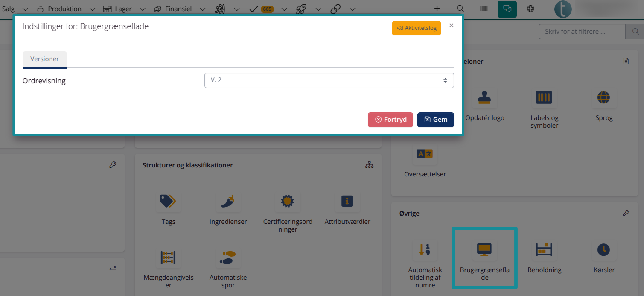The image size is (644, 296).
Task: Select the Attributværdier info icon
Action: [347, 202]
